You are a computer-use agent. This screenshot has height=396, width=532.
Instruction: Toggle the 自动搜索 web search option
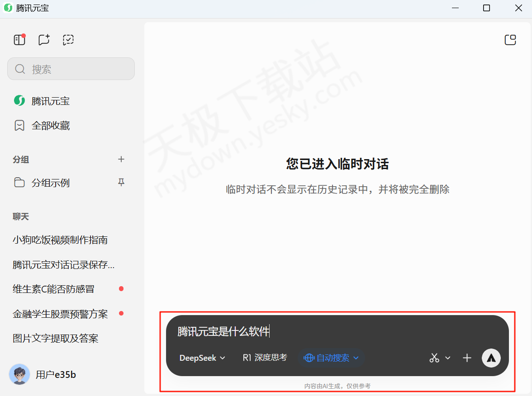click(328, 358)
